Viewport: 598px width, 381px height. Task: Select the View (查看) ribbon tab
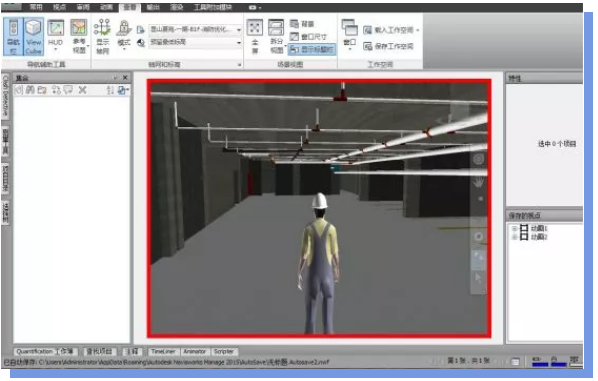[130, 7]
